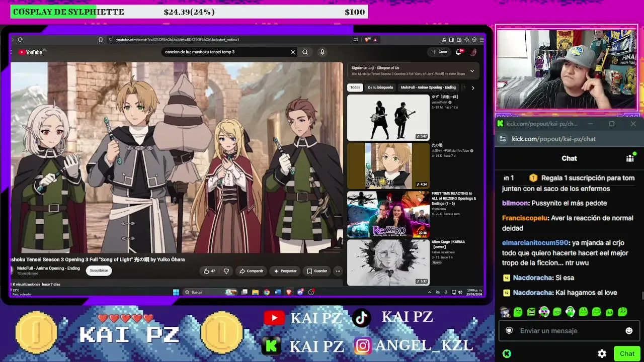Send message with green Chat button
644x362 pixels.
point(627,353)
